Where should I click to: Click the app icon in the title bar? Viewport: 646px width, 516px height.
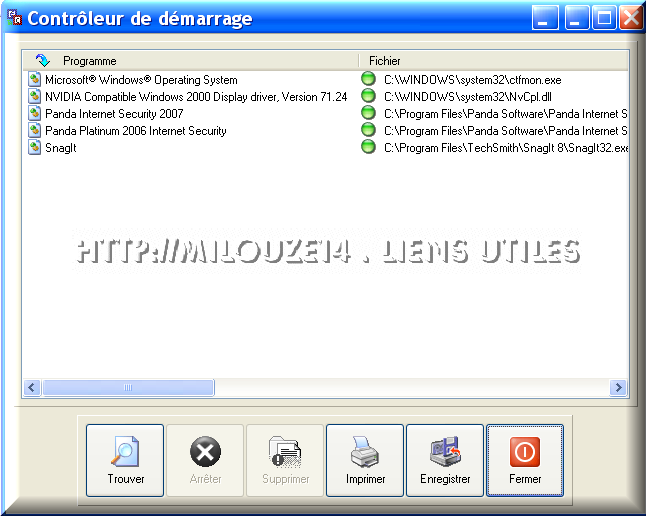coord(14,17)
